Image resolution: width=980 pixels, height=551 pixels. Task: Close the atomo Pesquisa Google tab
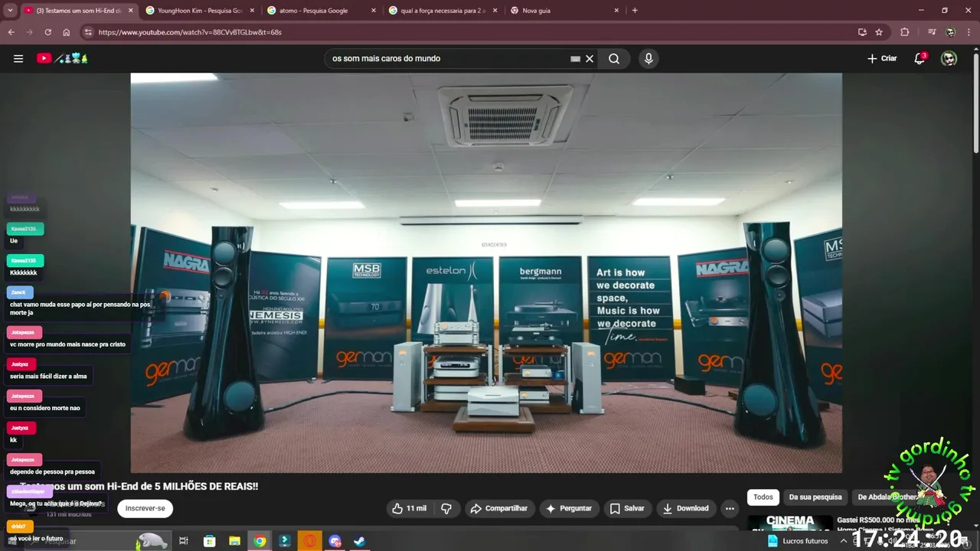coord(373,11)
